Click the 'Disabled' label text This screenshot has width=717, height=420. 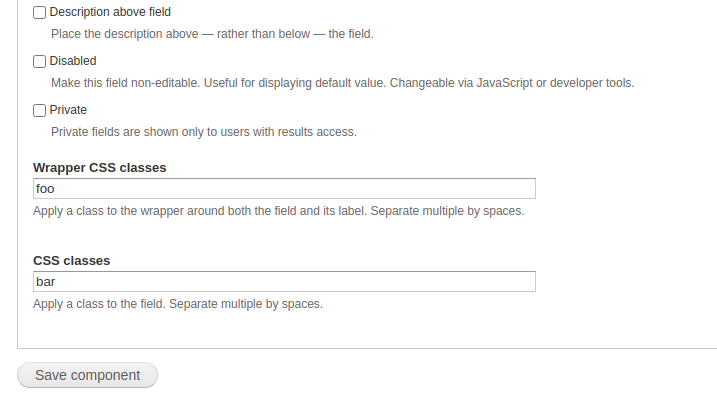click(x=73, y=62)
